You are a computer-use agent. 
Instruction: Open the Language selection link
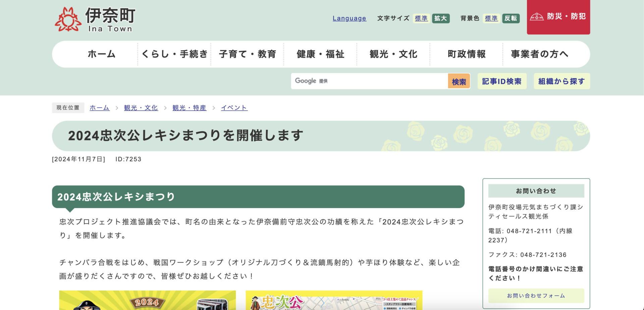click(349, 18)
